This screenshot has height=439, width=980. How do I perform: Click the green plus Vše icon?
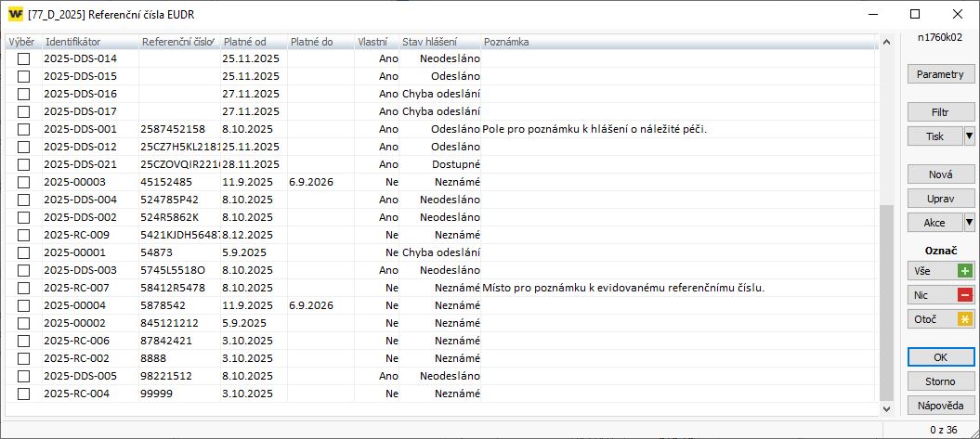pyautogui.click(x=967, y=271)
